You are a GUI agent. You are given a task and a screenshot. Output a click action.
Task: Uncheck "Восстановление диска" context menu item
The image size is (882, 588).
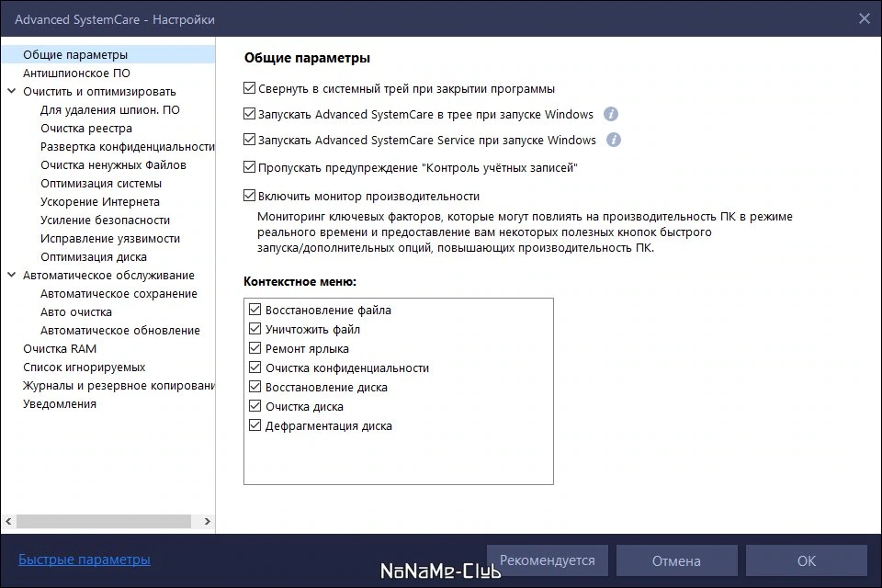(254, 387)
